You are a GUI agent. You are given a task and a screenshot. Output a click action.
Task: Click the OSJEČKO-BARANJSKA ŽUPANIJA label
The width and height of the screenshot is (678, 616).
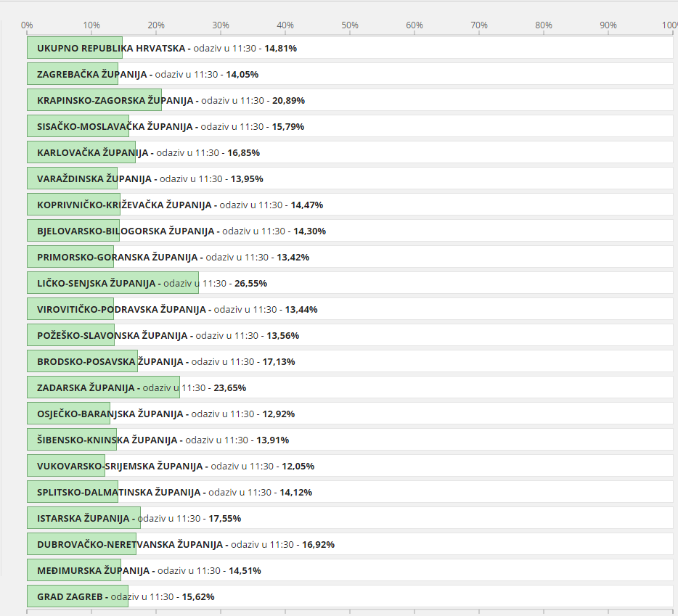click(x=110, y=414)
